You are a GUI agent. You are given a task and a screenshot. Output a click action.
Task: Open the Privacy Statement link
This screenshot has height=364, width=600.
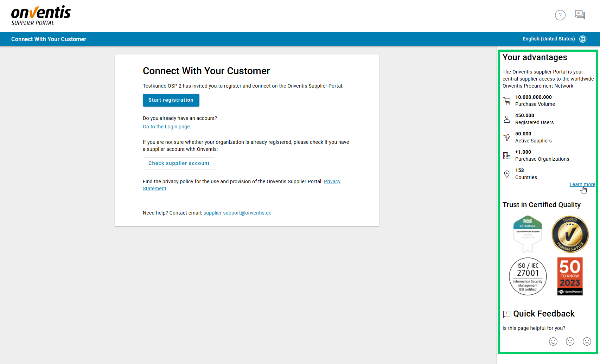coord(332,182)
